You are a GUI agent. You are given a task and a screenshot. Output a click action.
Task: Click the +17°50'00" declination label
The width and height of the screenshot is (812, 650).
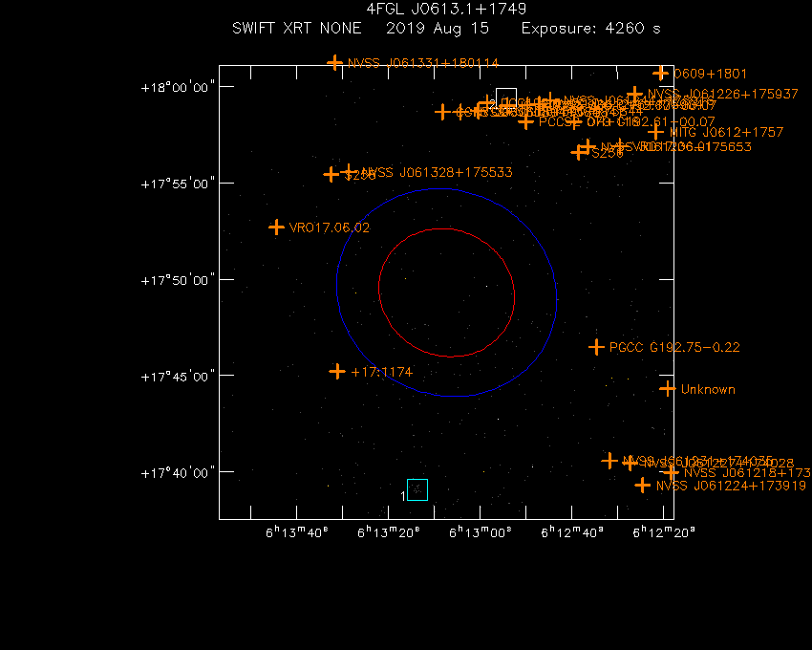click(178, 280)
